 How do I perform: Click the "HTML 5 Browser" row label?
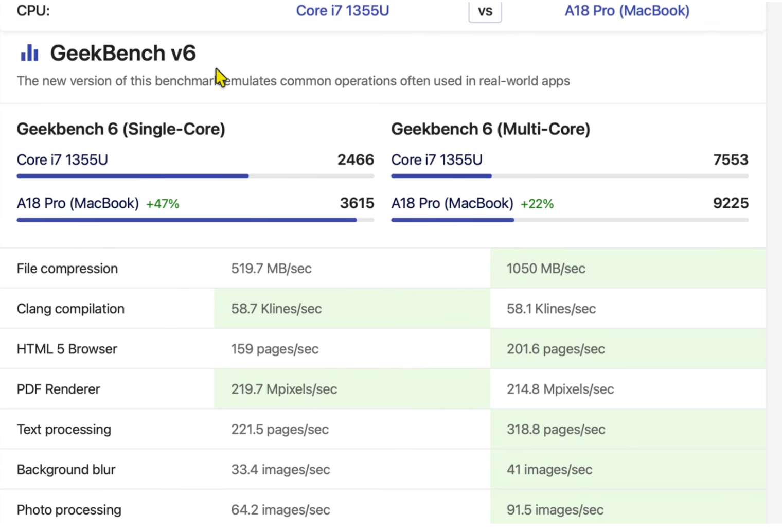[x=67, y=349]
